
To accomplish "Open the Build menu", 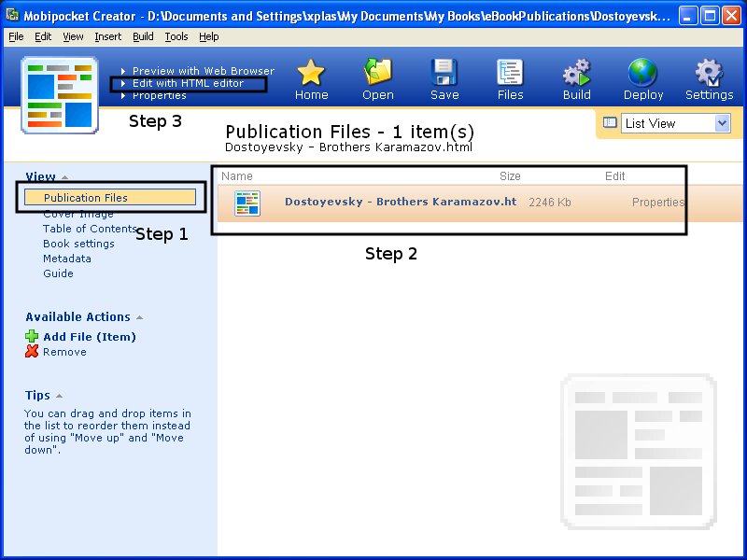I will coord(143,36).
